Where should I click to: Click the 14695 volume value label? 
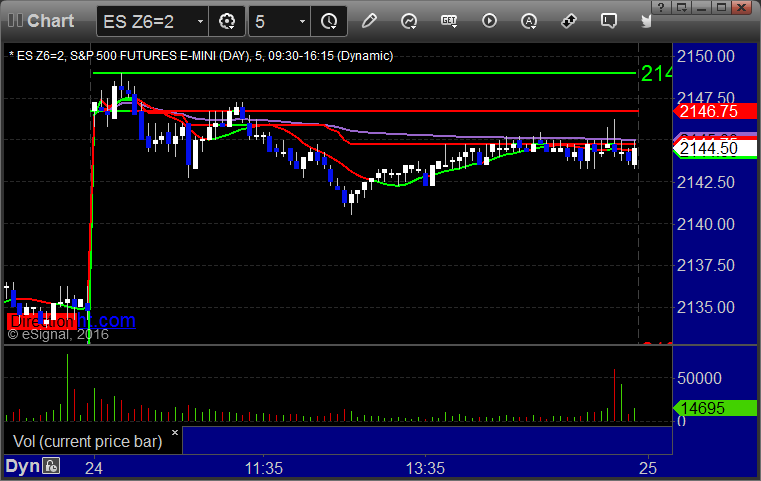pyautogui.click(x=715, y=408)
